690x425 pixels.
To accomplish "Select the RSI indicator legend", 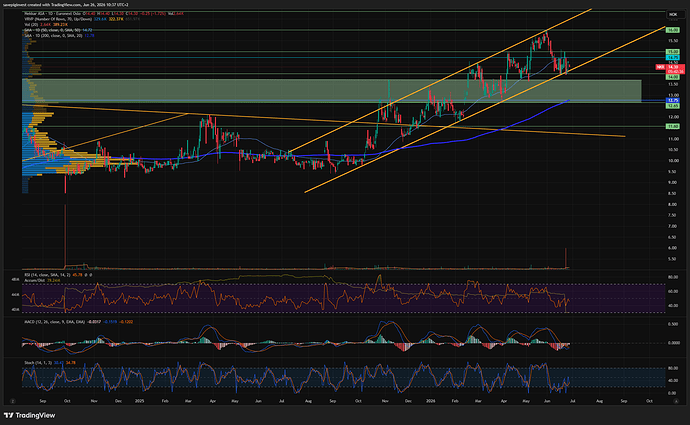I will pos(58,275).
